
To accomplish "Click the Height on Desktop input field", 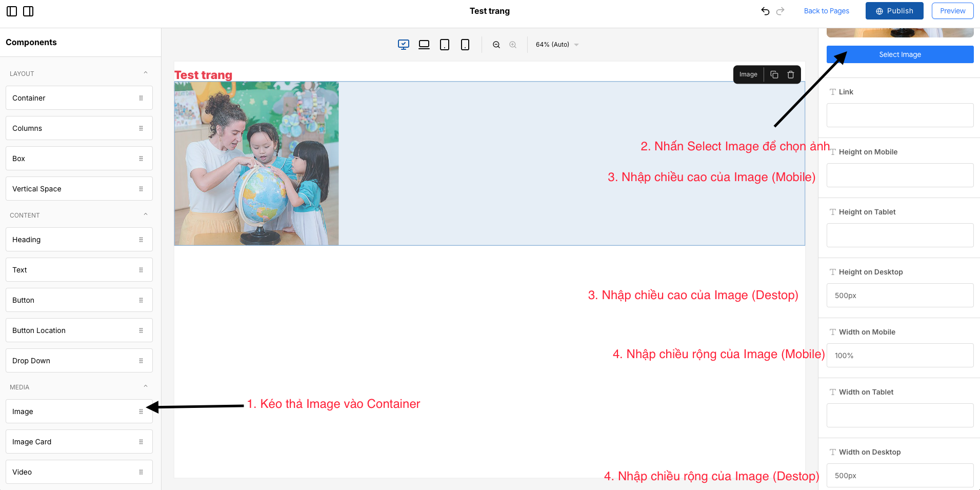I will [900, 296].
